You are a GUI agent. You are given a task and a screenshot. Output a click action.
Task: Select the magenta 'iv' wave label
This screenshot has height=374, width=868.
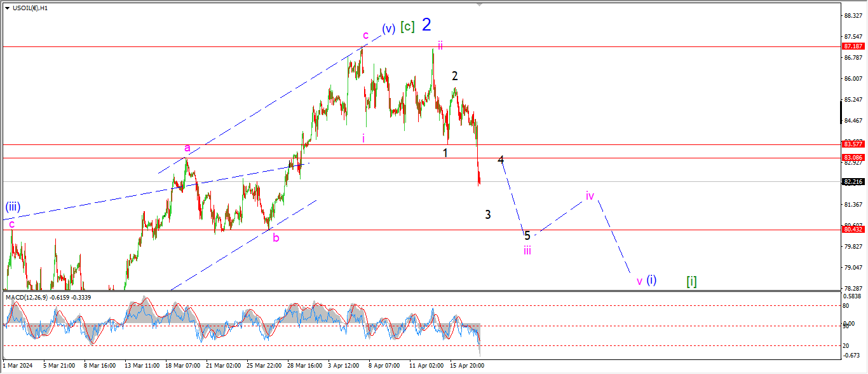(590, 196)
